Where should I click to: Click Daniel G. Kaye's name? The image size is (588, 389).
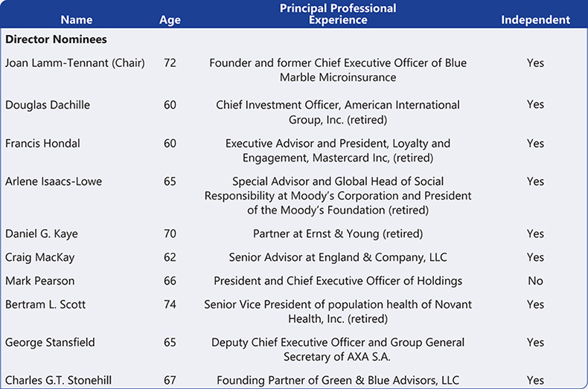[x=42, y=234]
